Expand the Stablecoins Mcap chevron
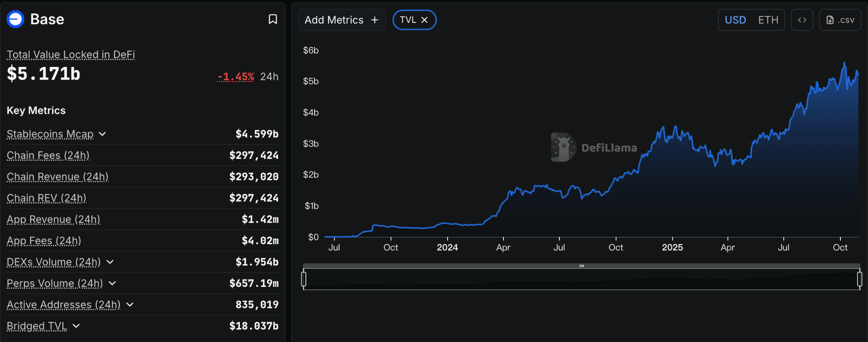The height and width of the screenshot is (342, 868). [x=102, y=134]
